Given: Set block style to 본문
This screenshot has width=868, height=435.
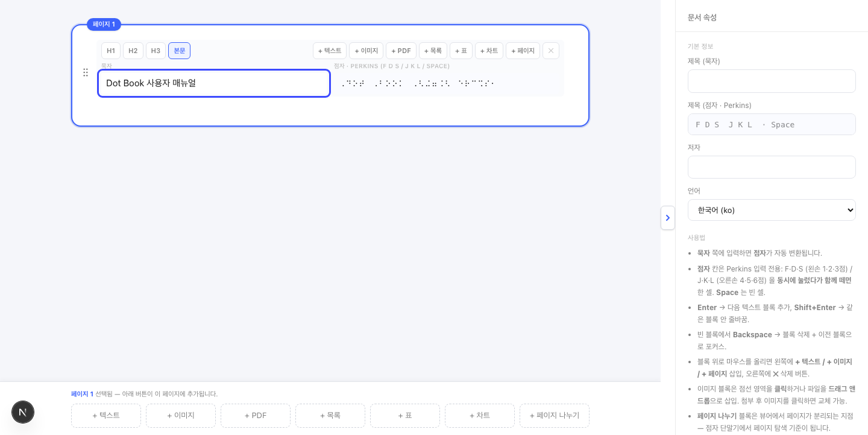Looking at the screenshot, I should [180, 51].
